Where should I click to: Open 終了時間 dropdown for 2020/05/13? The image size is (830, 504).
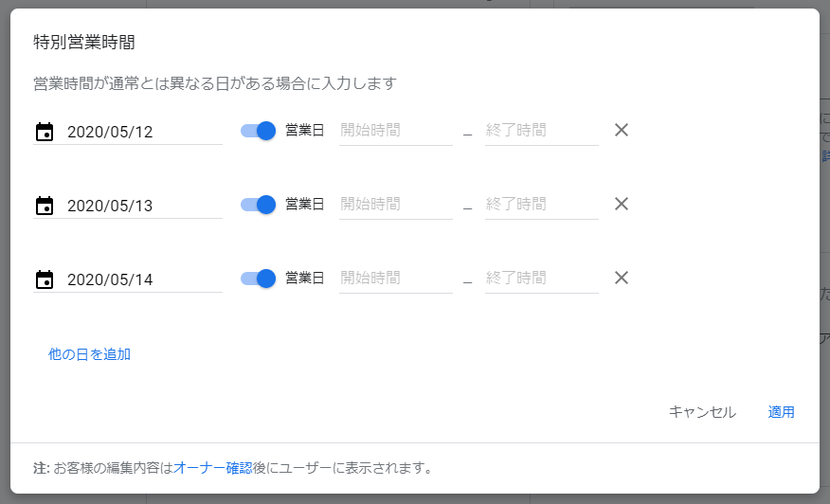541,205
